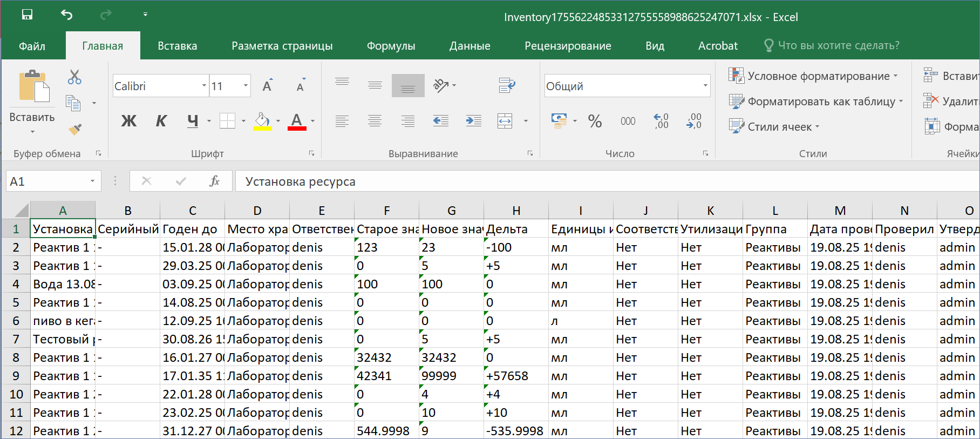Click the Форматировать как таблицу button
The image size is (980, 439).
[816, 102]
